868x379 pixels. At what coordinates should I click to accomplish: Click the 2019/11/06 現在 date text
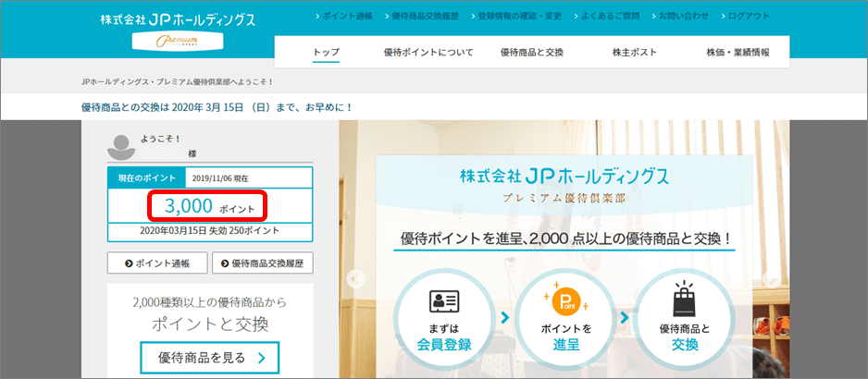[220, 178]
